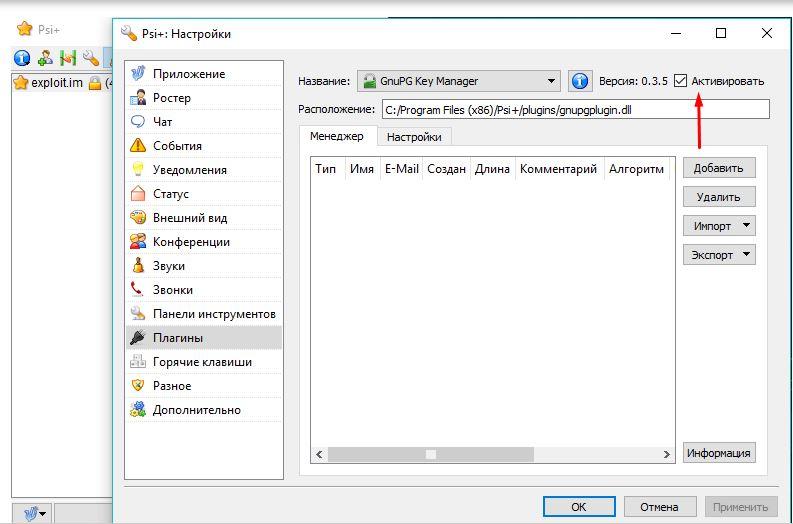
Task: Open the Чат settings section
Action: (x=203, y=122)
